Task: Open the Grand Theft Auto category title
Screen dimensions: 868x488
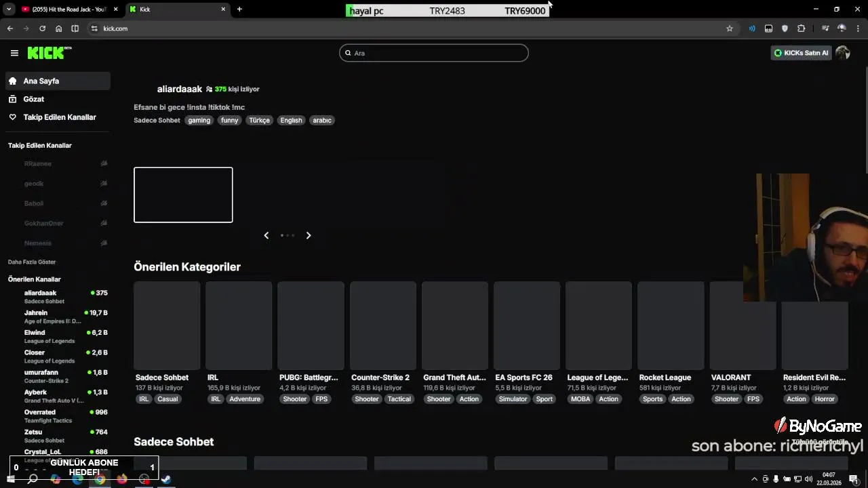Action: [454, 378]
